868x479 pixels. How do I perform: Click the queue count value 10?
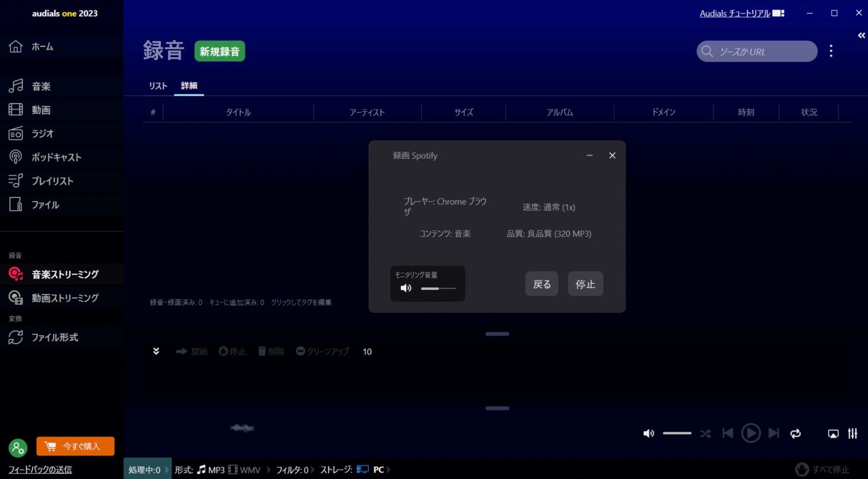tap(367, 352)
